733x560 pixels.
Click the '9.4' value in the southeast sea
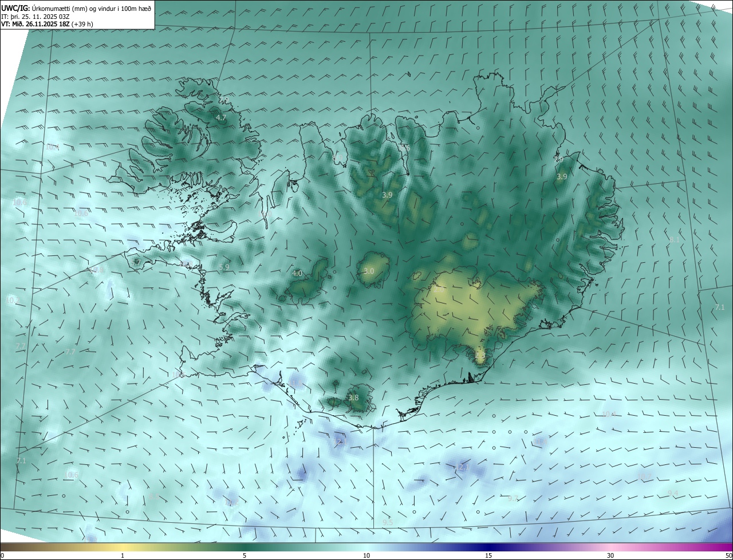coord(673,493)
